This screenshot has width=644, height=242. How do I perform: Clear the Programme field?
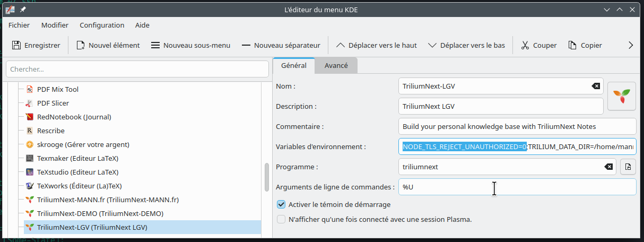click(608, 167)
